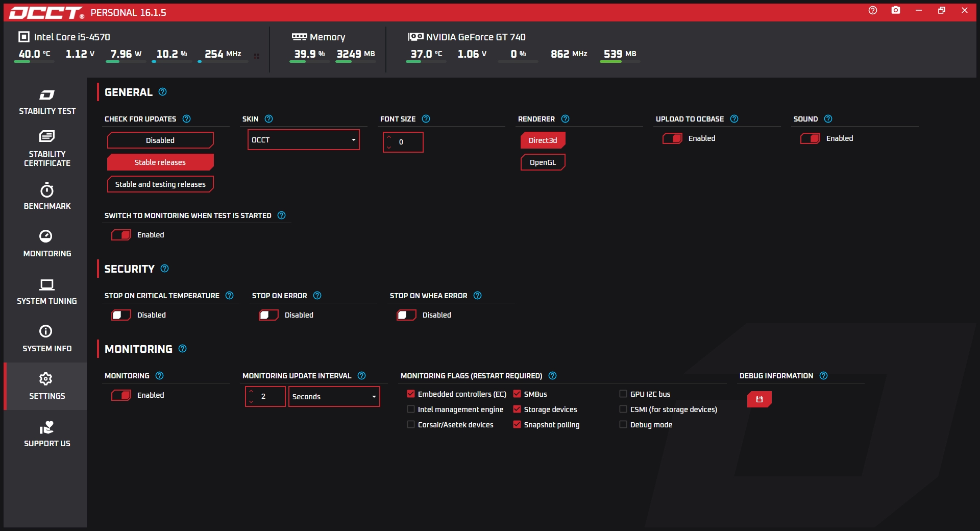Click the help icon beside Sound

(x=828, y=119)
